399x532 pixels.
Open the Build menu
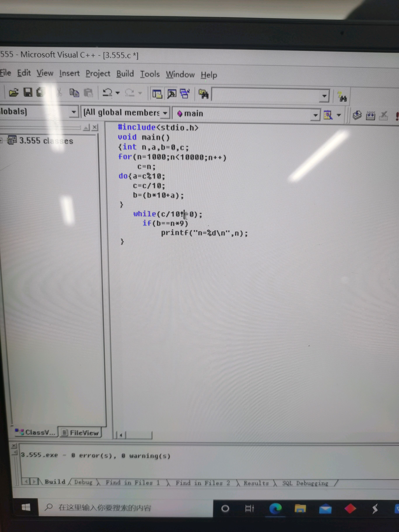(125, 74)
